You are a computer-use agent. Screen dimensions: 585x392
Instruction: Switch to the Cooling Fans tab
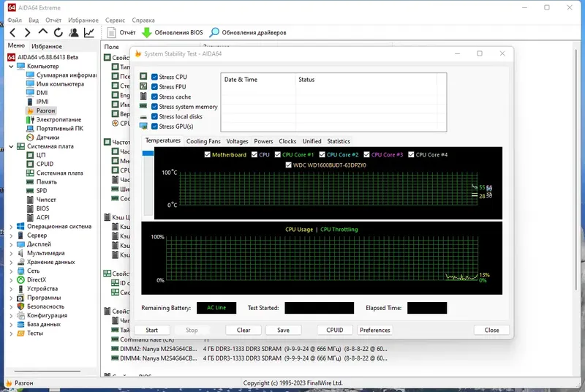[x=203, y=141]
